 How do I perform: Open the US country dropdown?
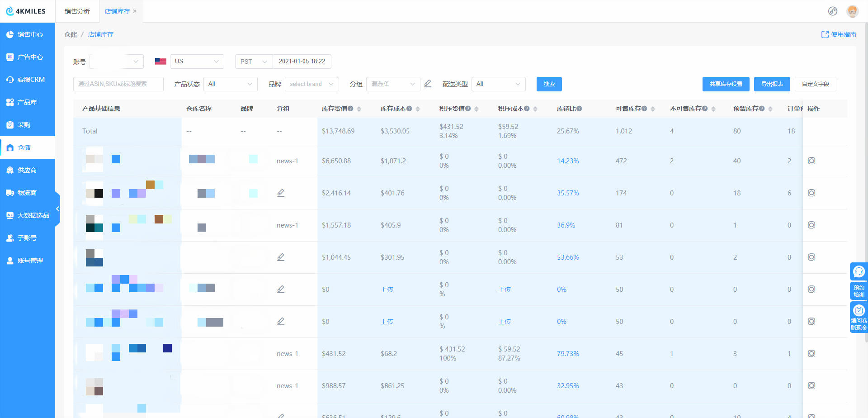click(x=197, y=62)
